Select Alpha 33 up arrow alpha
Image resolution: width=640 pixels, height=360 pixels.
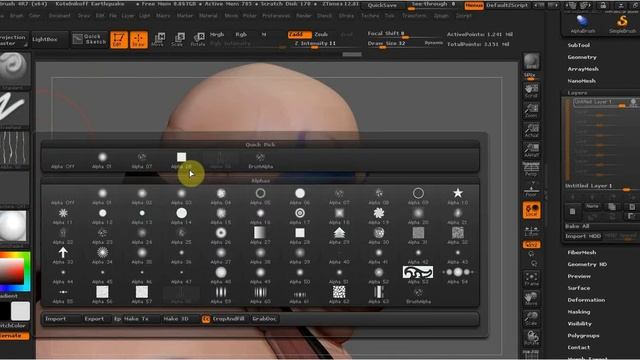pyautogui.click(x=63, y=256)
